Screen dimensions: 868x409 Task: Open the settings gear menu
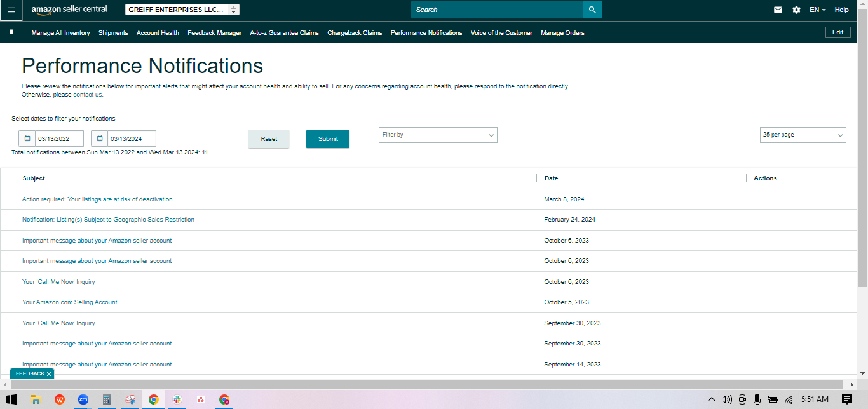click(x=796, y=10)
